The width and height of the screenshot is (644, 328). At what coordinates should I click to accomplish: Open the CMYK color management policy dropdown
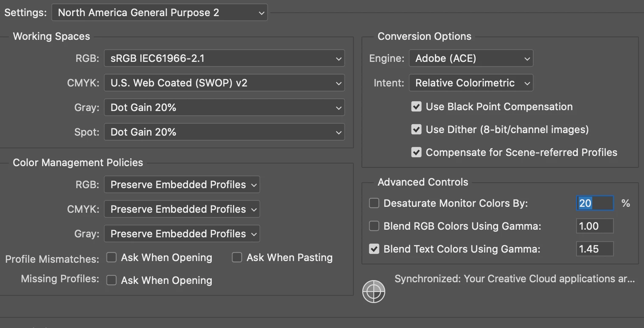pyautogui.click(x=182, y=209)
